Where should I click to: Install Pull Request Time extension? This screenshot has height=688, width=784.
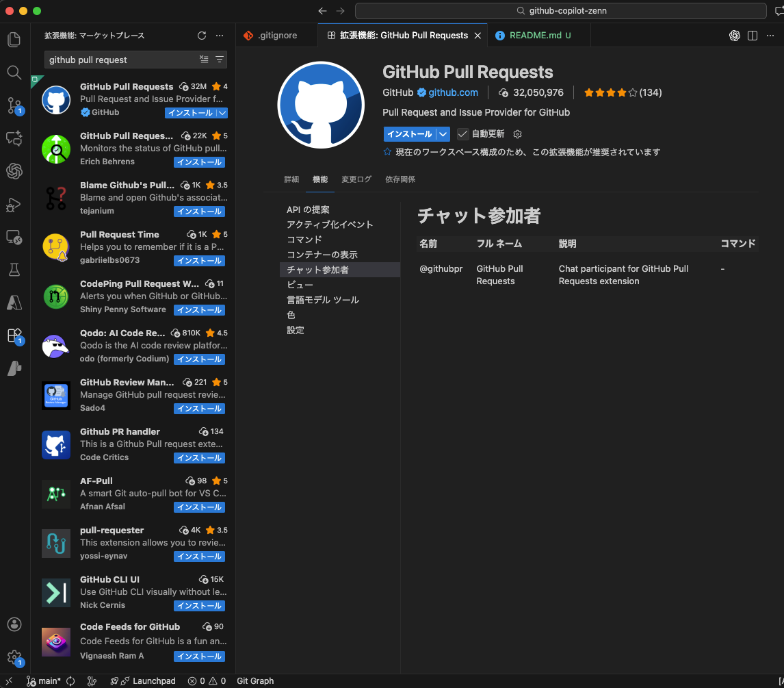200,261
